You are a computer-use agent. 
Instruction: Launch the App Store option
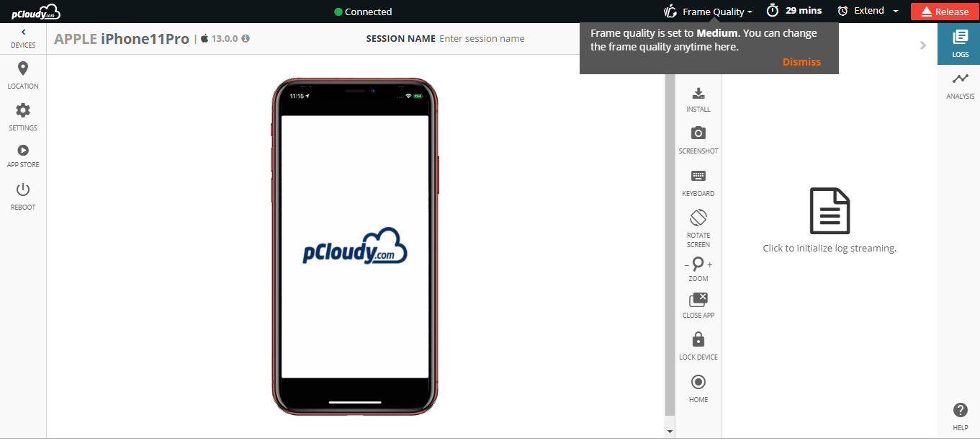[x=23, y=156]
